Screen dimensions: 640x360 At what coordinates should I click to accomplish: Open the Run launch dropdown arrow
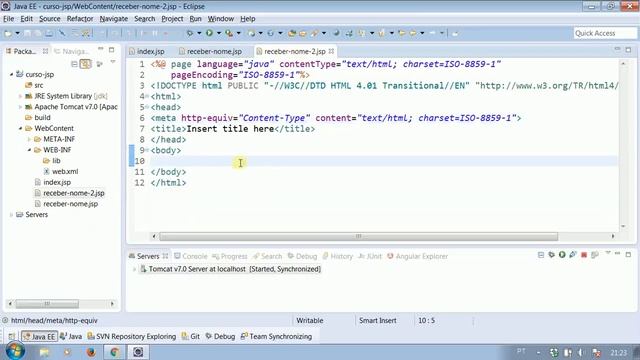tap(219, 33)
